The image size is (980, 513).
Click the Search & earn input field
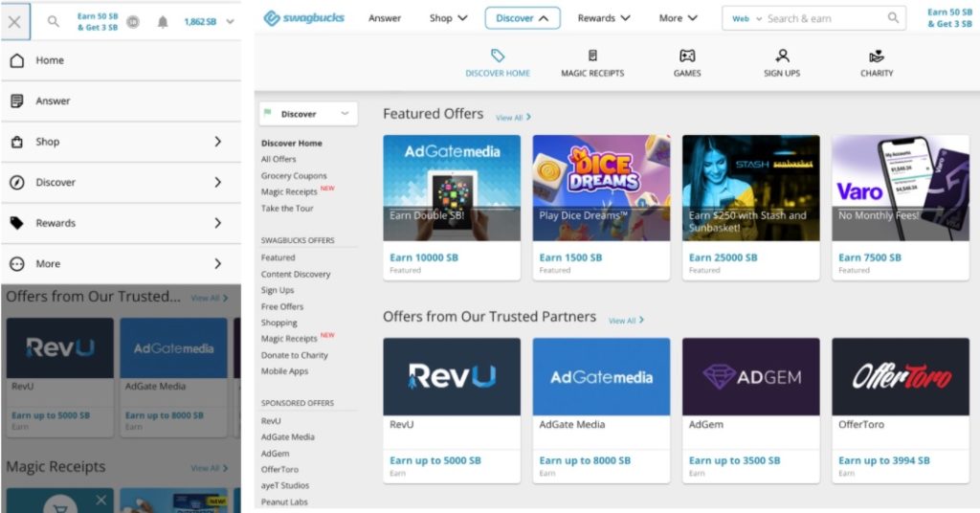[x=823, y=18]
